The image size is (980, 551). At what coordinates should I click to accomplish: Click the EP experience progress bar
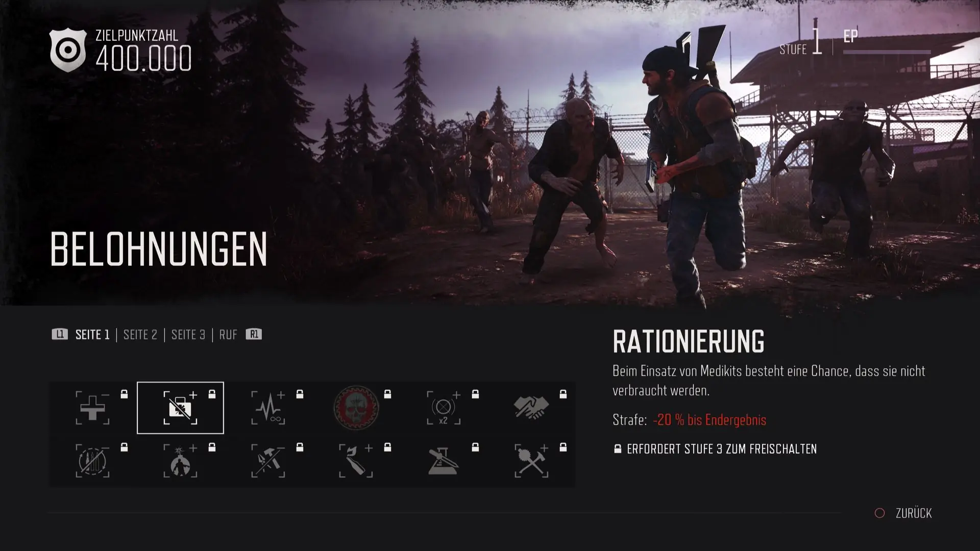(x=887, y=52)
